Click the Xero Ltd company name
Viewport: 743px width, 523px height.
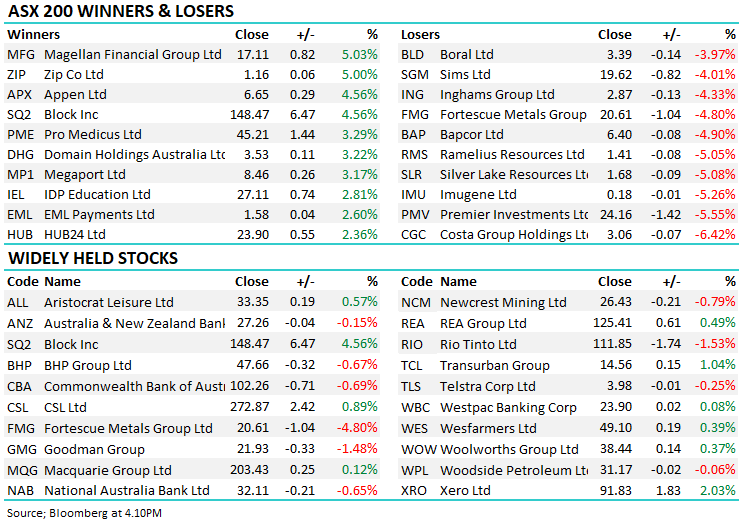click(x=468, y=491)
